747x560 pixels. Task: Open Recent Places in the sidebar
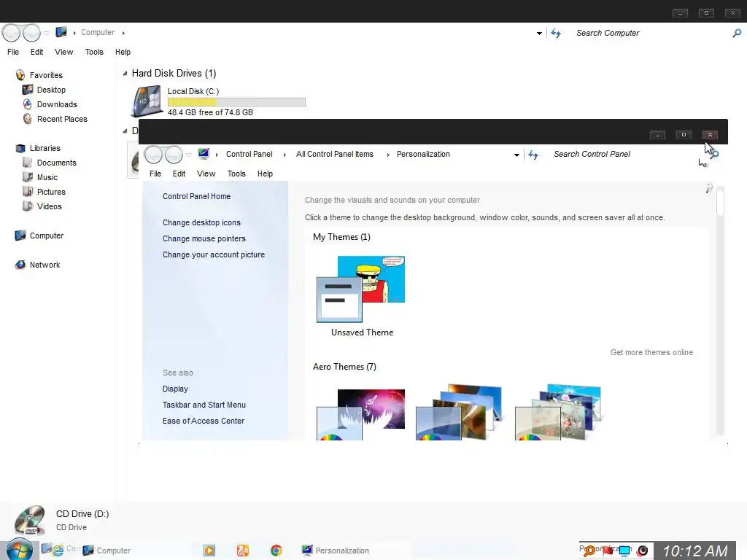pyautogui.click(x=62, y=119)
